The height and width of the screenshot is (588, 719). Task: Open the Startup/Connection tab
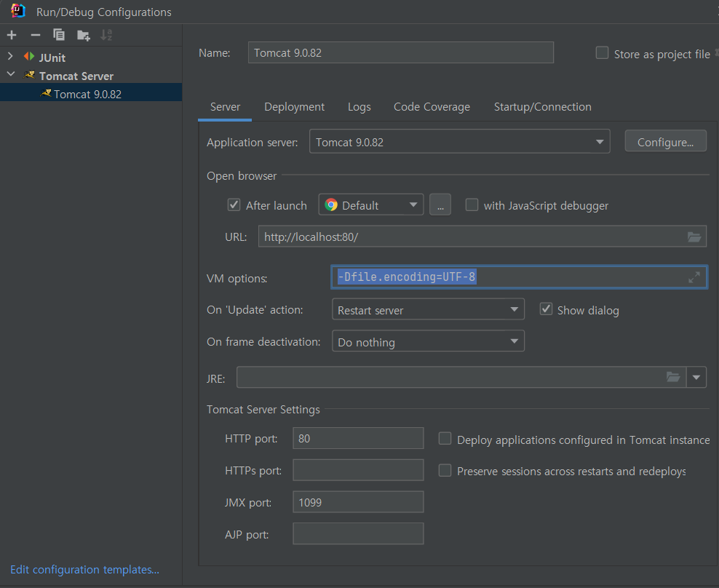542,107
